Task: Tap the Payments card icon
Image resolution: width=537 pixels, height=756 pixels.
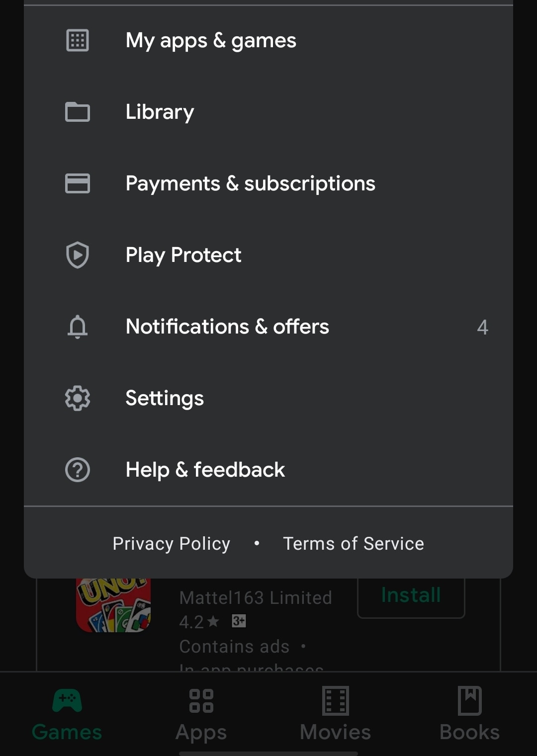Action: point(78,183)
